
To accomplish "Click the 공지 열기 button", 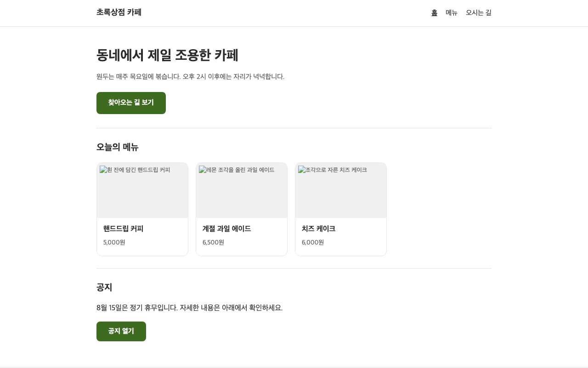I will [x=121, y=331].
